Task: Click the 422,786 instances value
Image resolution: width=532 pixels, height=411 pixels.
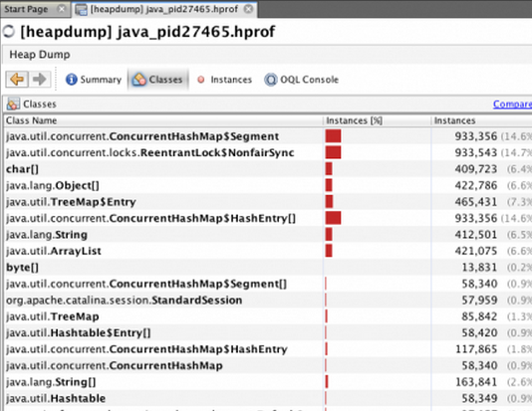Action: [x=475, y=186]
